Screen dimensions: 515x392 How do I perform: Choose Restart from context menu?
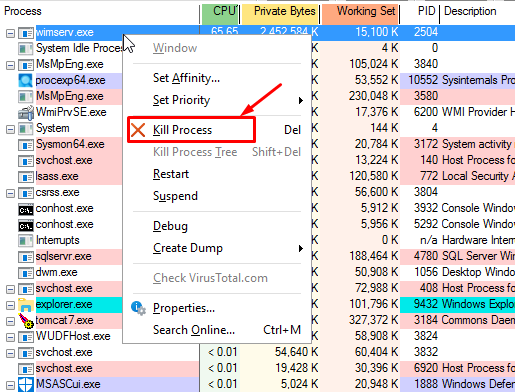pos(217,174)
